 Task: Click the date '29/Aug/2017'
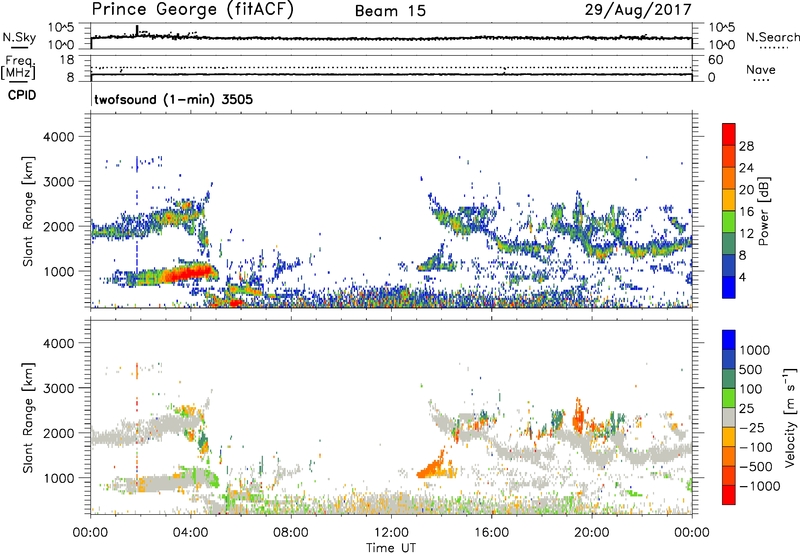click(x=638, y=10)
